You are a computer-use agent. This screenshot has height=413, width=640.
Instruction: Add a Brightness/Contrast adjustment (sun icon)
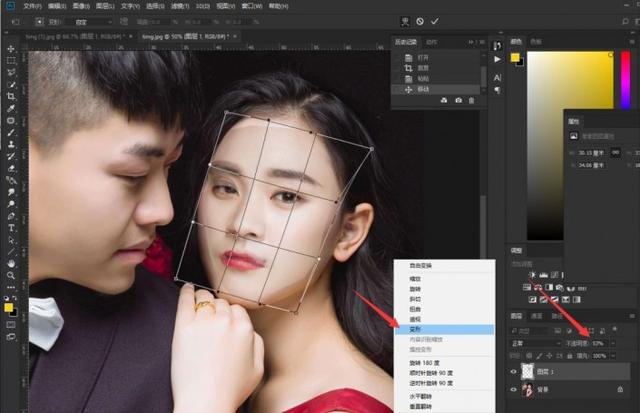(532, 275)
